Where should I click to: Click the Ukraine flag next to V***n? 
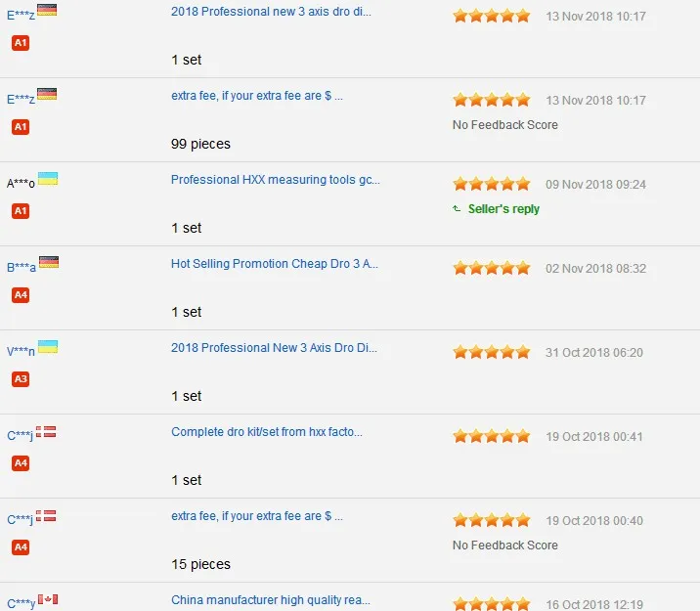48,347
